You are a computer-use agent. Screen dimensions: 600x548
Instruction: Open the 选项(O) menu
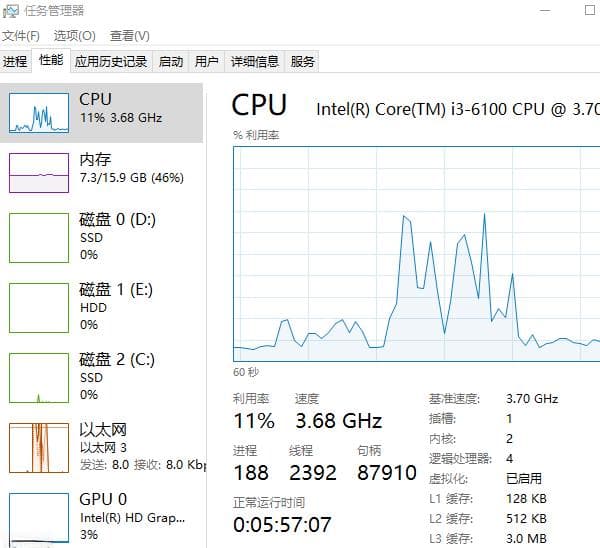click(75, 36)
